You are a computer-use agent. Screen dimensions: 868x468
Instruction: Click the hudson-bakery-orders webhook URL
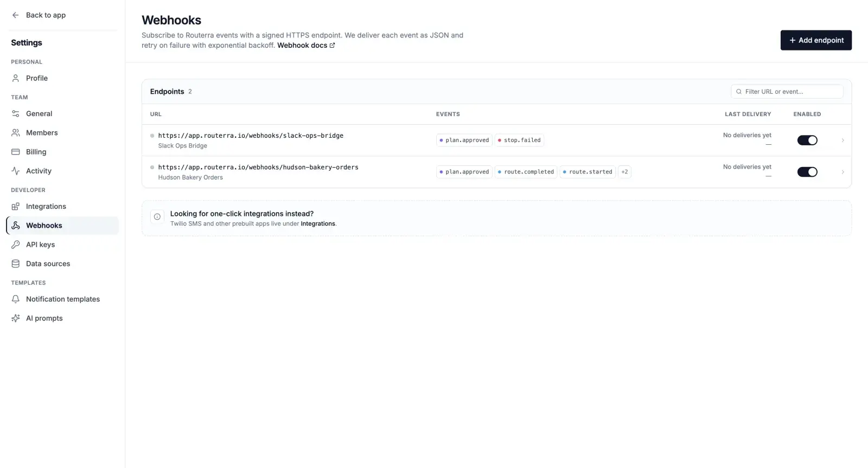tap(258, 167)
